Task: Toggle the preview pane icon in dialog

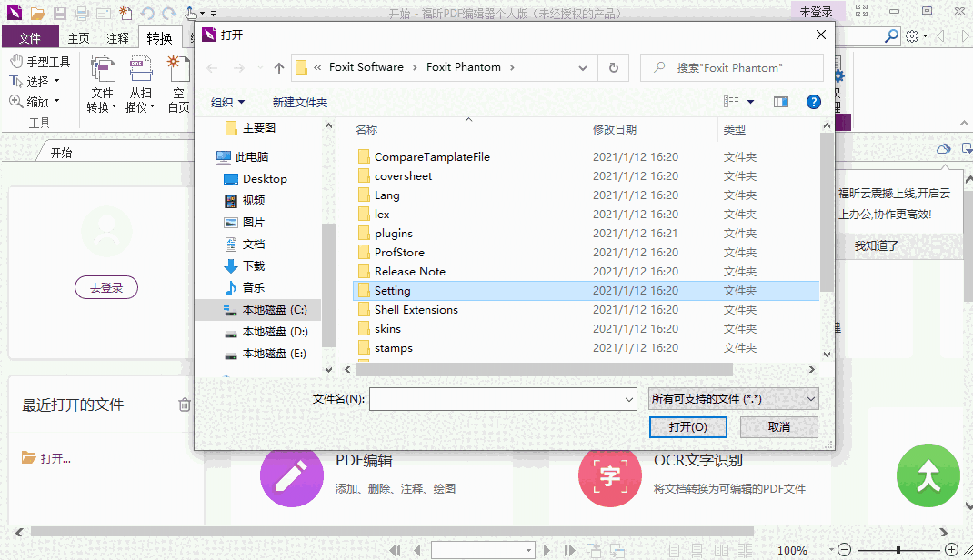Action: tap(780, 103)
